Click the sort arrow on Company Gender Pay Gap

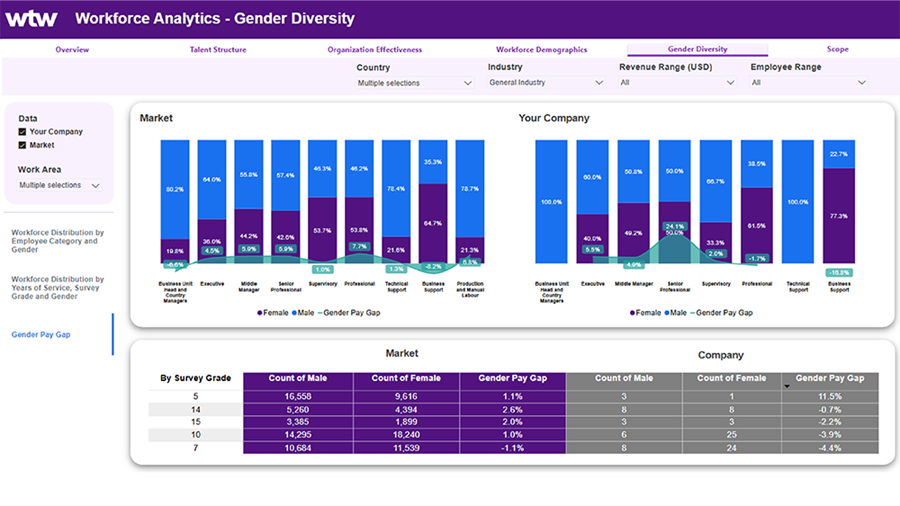[786, 386]
